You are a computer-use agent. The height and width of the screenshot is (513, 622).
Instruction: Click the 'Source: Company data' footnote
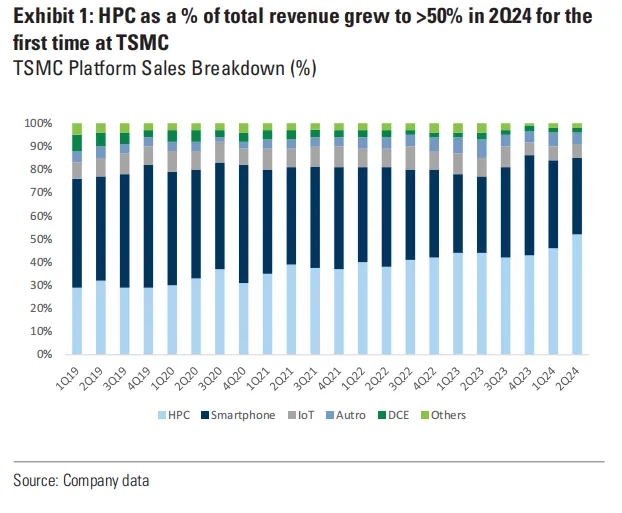coord(81,481)
